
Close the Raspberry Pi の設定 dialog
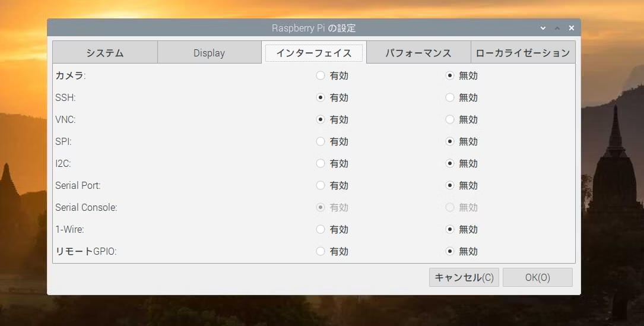[572, 28]
